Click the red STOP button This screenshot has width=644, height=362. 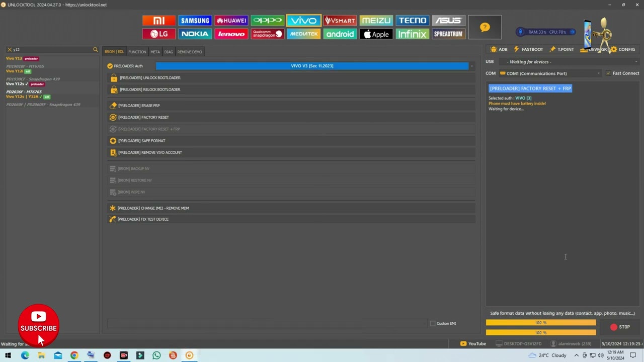pos(620,327)
